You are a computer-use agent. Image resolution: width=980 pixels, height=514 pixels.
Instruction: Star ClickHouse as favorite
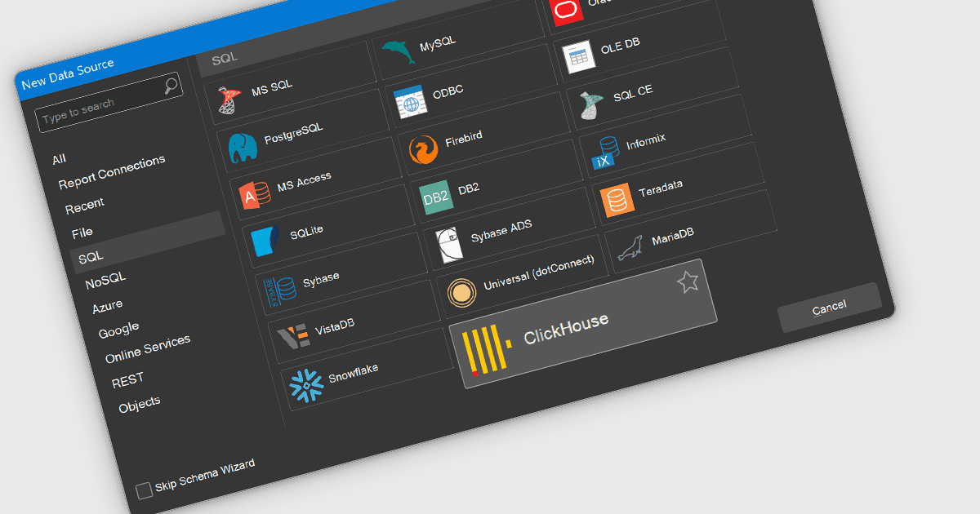pyautogui.click(x=688, y=282)
